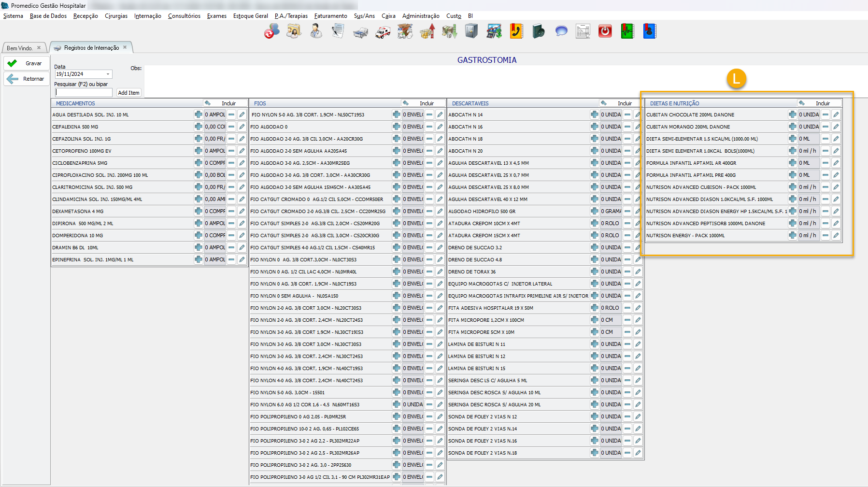Click Incluir in the MEDICAMENTOS header
868x487 pixels.
click(x=228, y=103)
